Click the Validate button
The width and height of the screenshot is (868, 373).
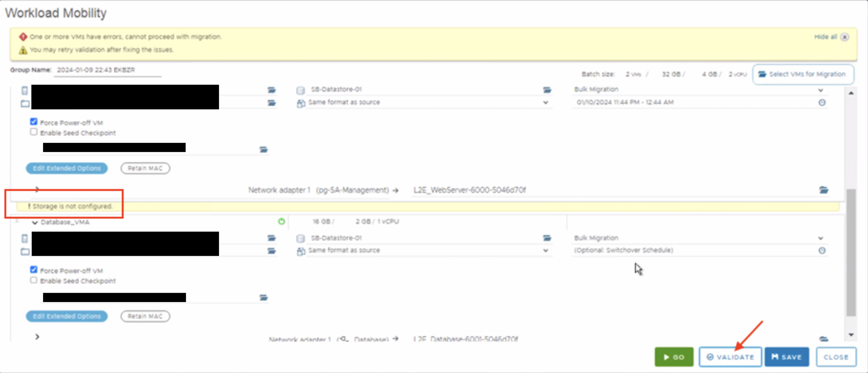730,357
